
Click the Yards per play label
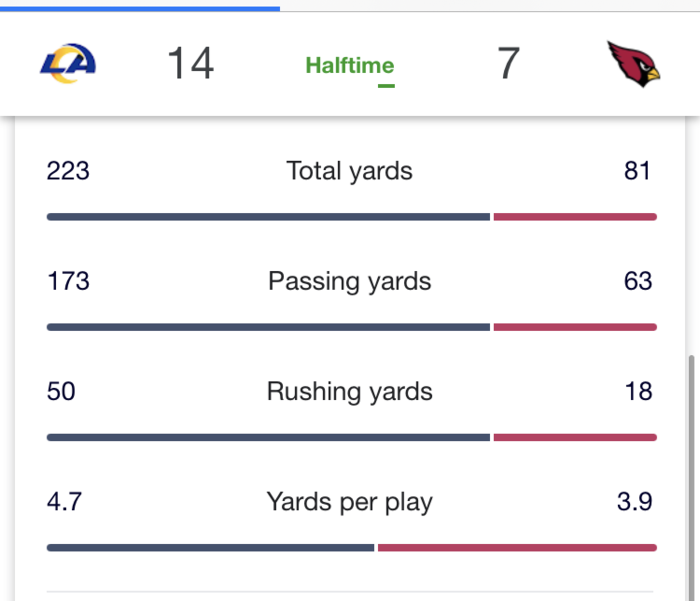point(350,501)
